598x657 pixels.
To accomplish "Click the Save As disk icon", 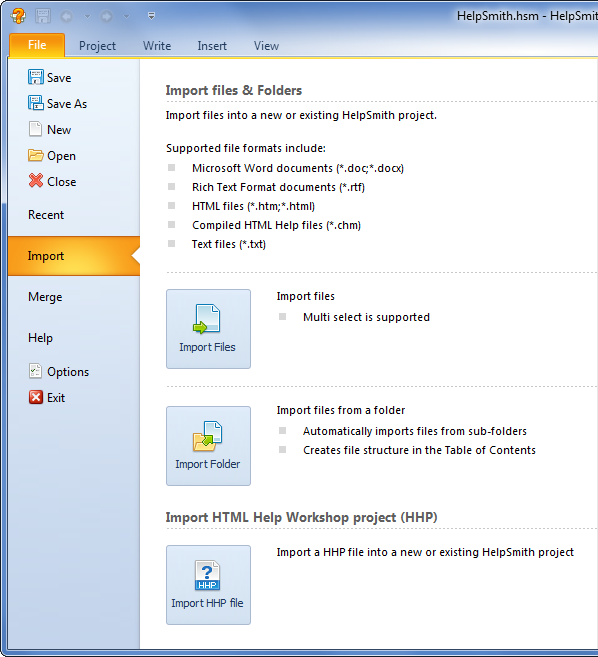I will click(36, 103).
